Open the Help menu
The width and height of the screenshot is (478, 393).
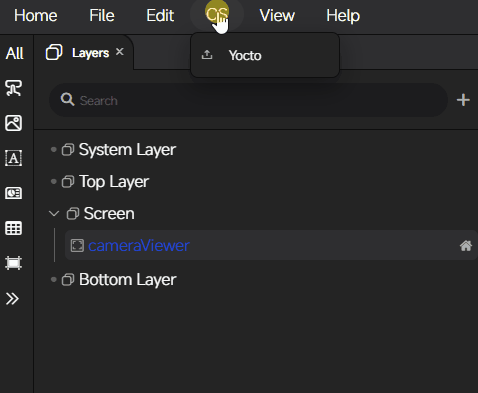(343, 16)
